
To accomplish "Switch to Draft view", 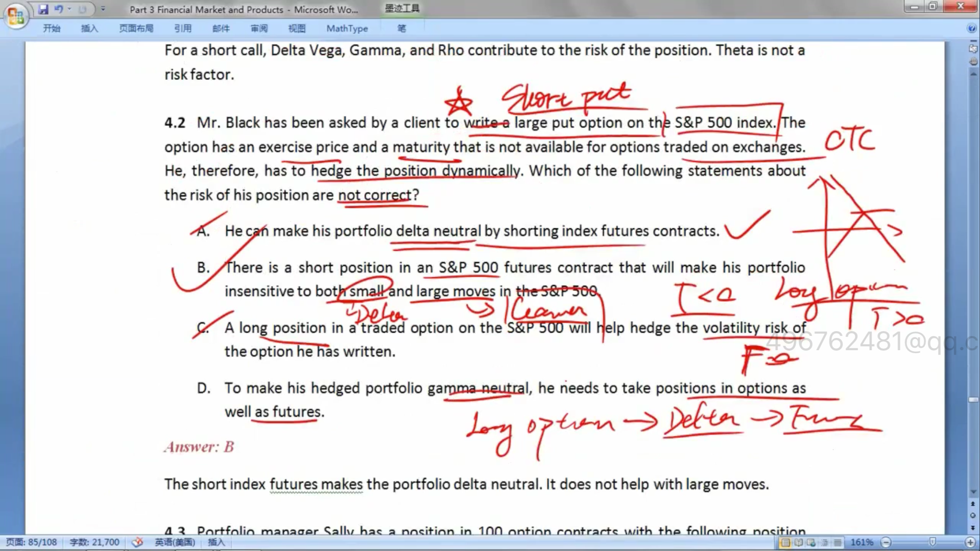I will pyautogui.click(x=837, y=542).
